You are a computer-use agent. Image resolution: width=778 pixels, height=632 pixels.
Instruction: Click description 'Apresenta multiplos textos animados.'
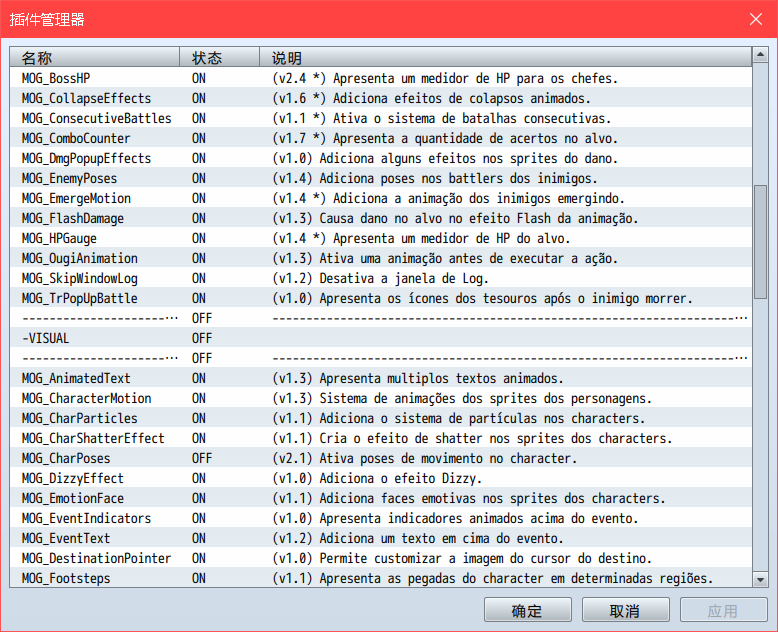(x=442, y=379)
